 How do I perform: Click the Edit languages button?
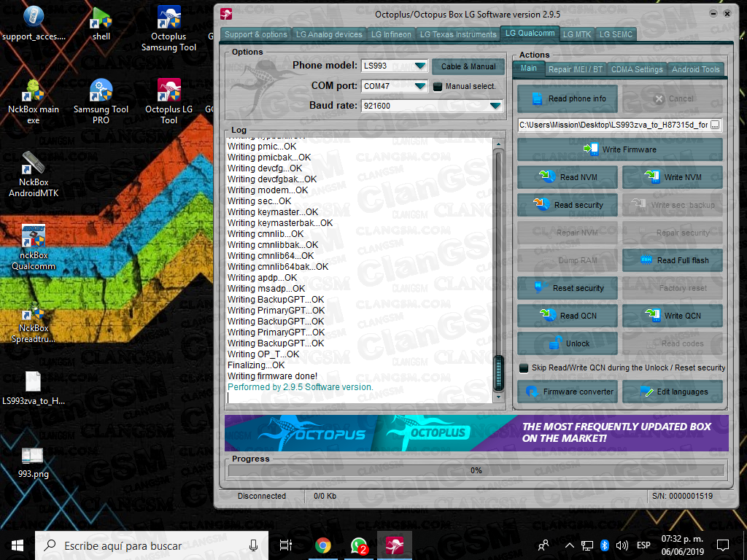click(672, 392)
